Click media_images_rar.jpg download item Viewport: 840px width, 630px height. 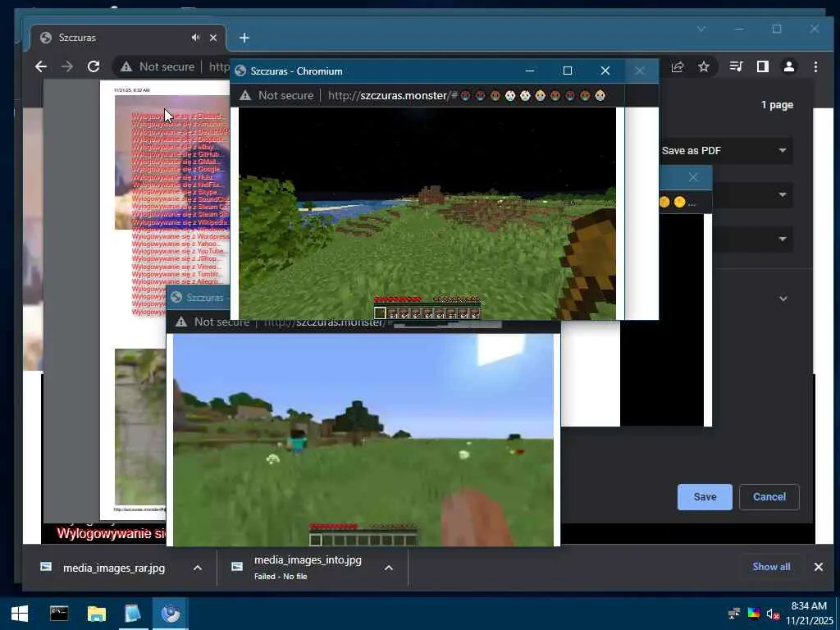(x=113, y=568)
